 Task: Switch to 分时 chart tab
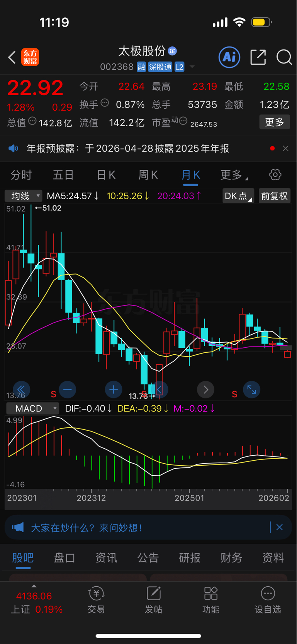click(x=21, y=175)
